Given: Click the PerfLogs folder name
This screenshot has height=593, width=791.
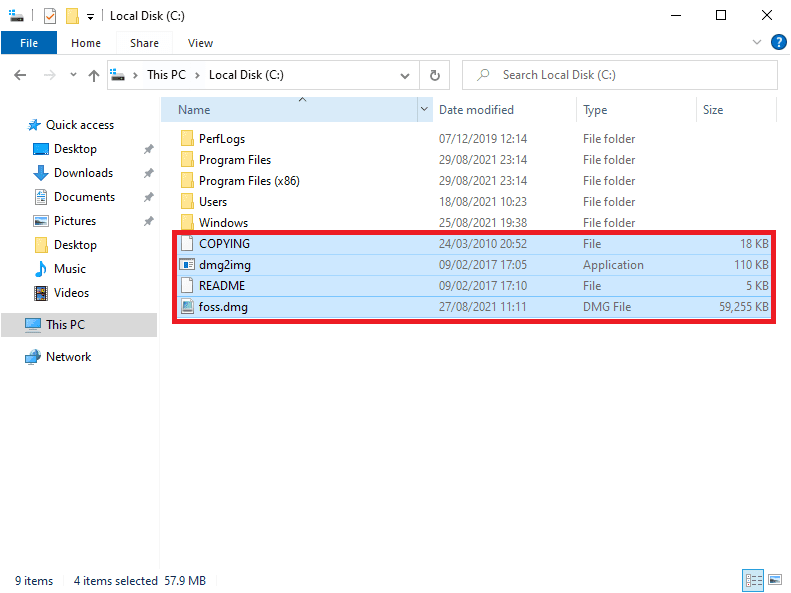Looking at the screenshot, I should (222, 139).
